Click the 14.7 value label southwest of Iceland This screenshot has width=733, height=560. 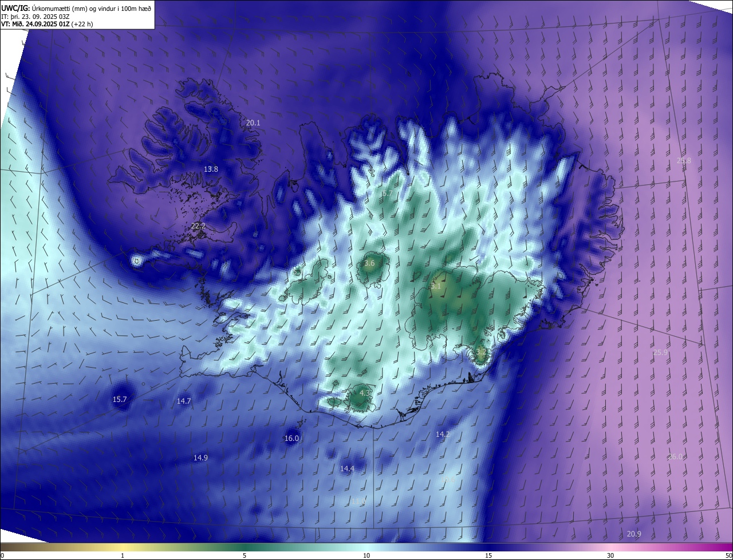[x=184, y=401]
